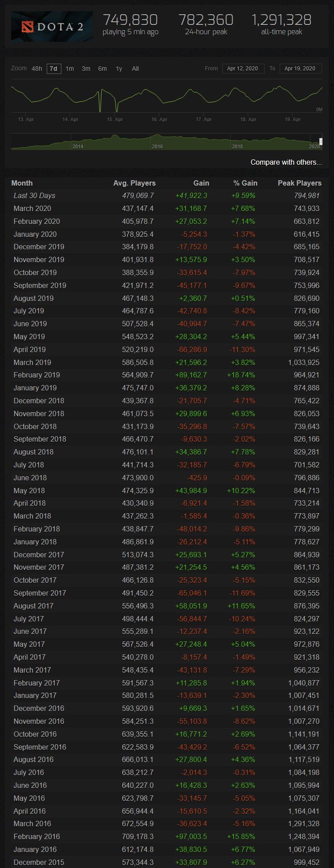Select the Last 30 Days row label
The image size is (334, 868).
pyautogui.click(x=34, y=195)
